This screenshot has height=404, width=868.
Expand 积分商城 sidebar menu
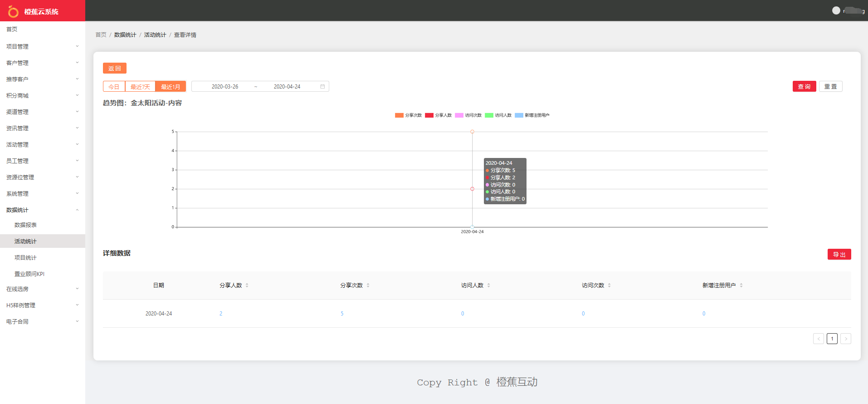[x=43, y=95]
